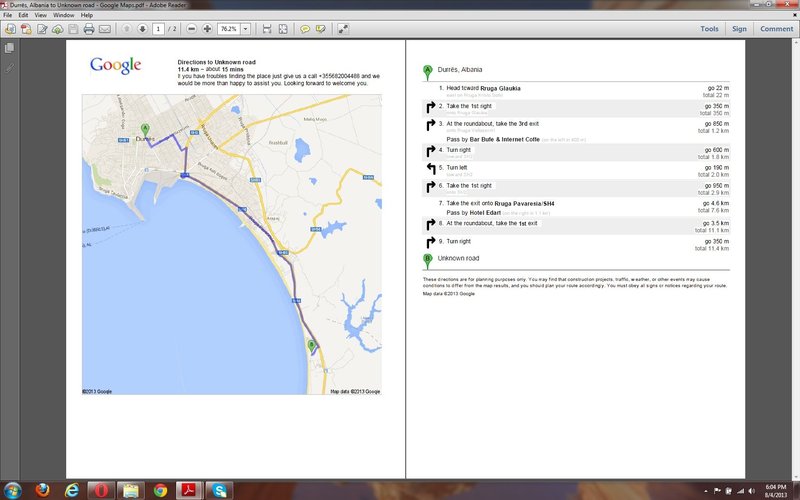800x500 pixels.
Task: Click marker A on the map
Action: pos(145,130)
